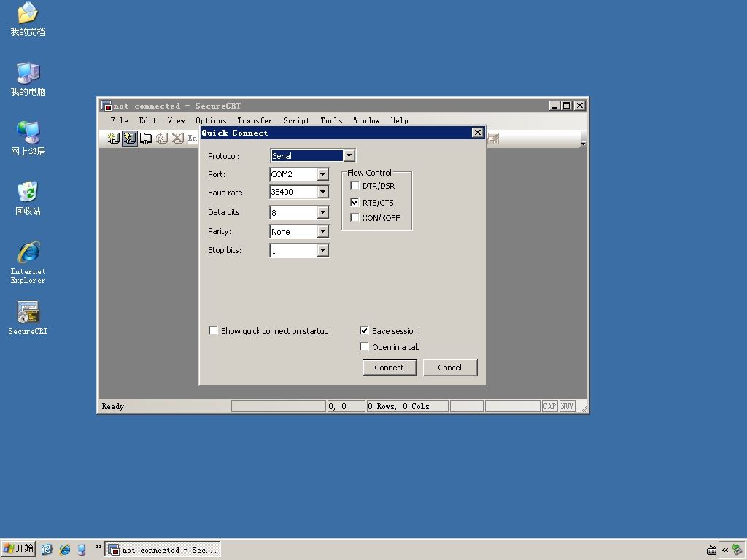Open the Protocol dropdown showing Serial
The width and height of the screenshot is (747, 560).
(x=349, y=156)
